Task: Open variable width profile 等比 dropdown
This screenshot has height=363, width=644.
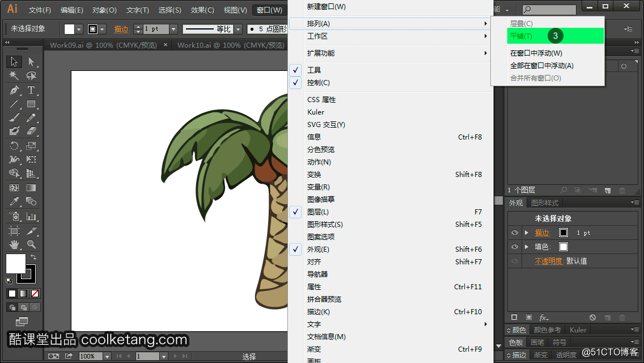Action: 238,29
